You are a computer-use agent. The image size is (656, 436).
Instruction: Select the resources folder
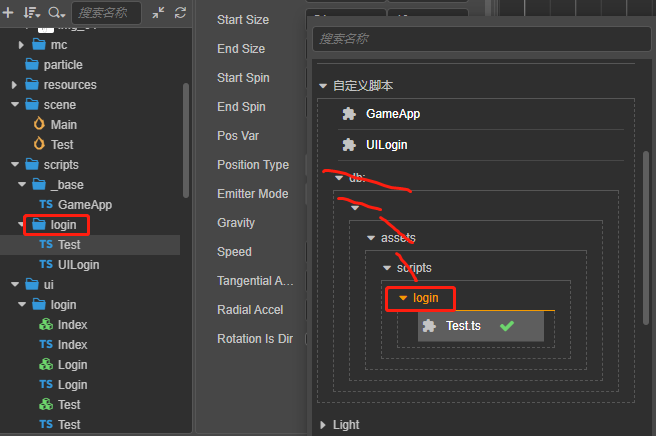(x=61, y=85)
